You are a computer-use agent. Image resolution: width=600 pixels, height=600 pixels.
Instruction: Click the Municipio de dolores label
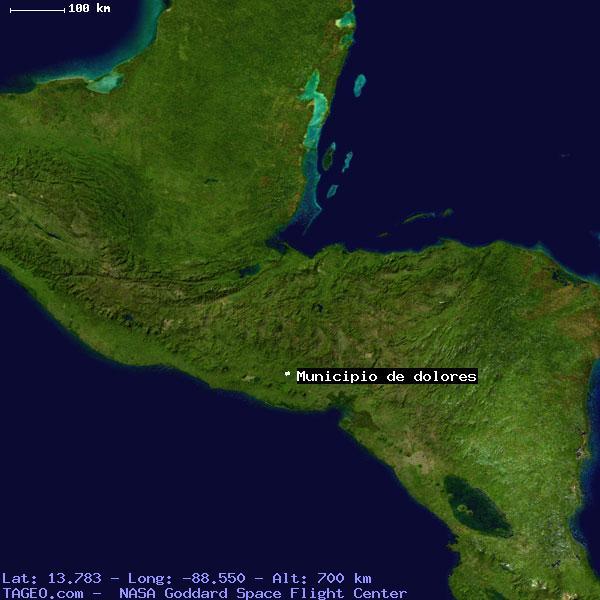click(x=387, y=376)
